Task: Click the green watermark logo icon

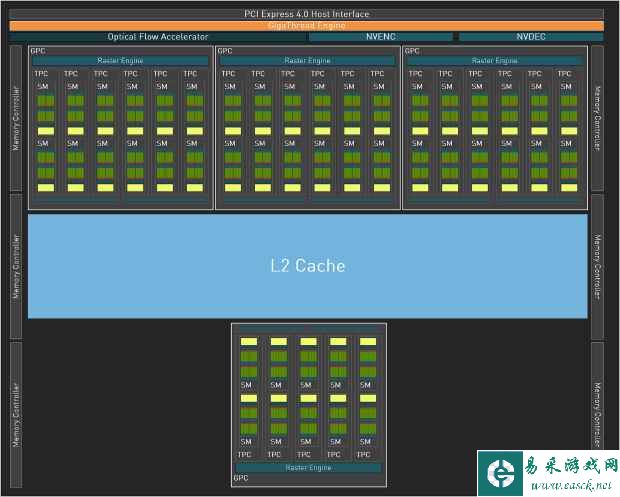Action: click(501, 472)
